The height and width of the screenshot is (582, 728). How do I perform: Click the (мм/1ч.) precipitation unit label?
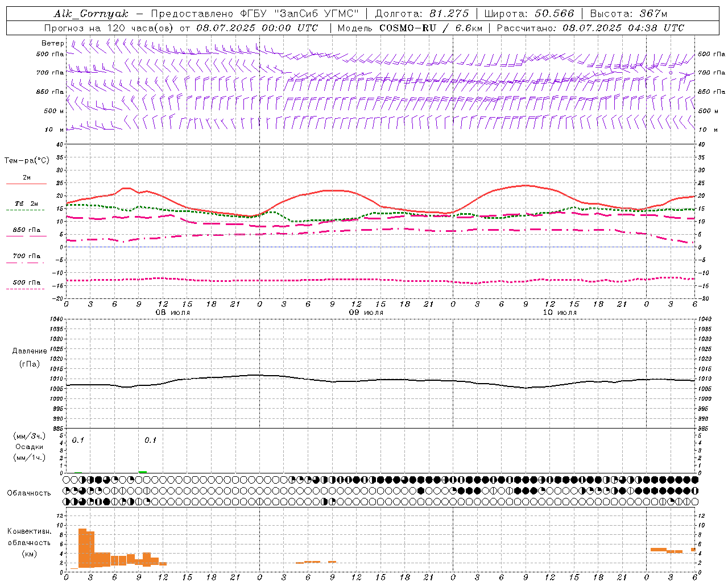(x=30, y=458)
